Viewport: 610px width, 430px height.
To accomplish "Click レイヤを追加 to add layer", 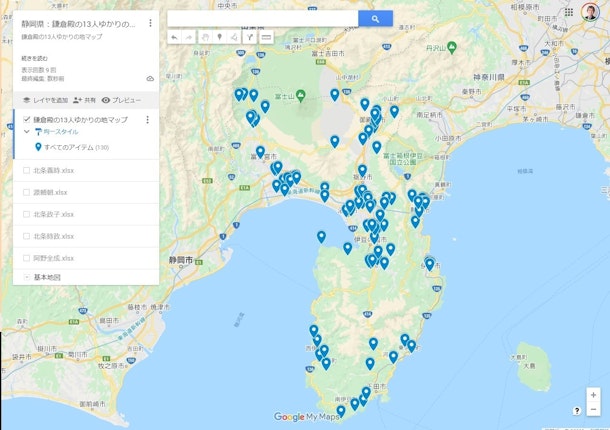I will point(45,100).
